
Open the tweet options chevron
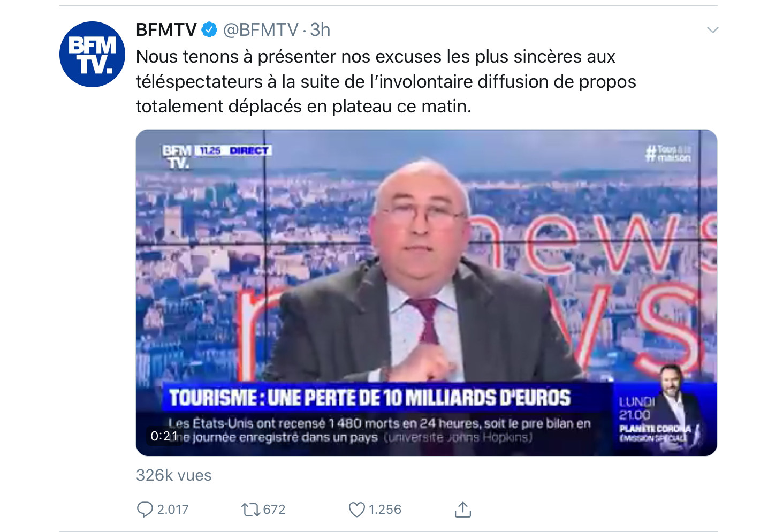[x=712, y=30]
